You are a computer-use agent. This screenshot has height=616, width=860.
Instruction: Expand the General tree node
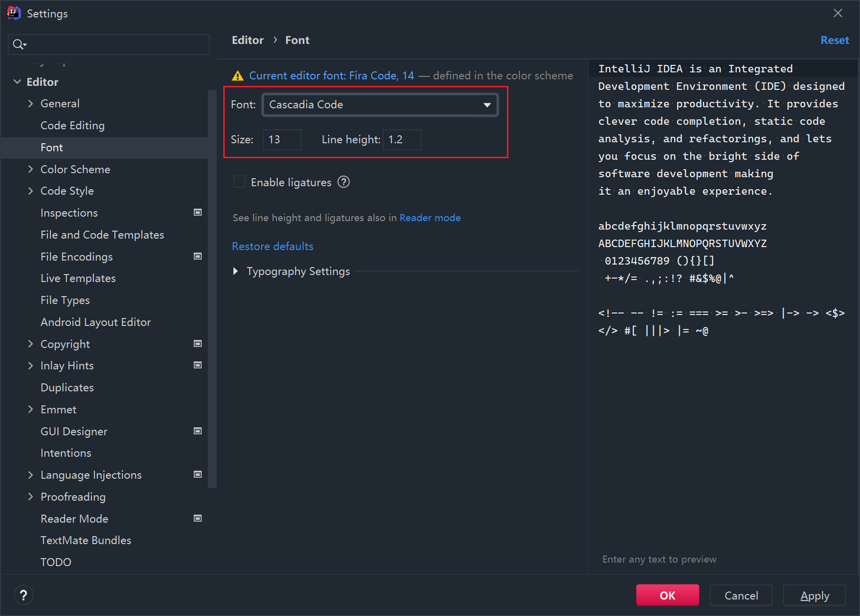pos(30,104)
